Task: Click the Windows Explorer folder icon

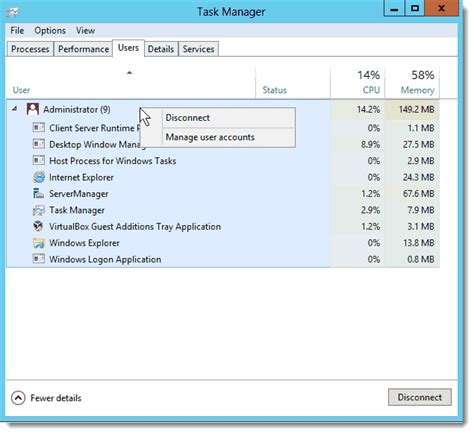Action: pyautogui.click(x=39, y=243)
